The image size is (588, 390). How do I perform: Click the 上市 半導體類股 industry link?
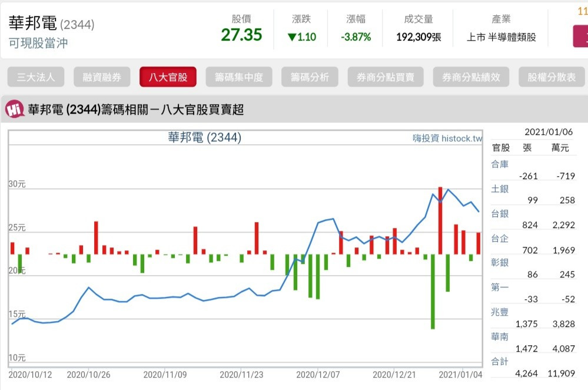(x=501, y=37)
